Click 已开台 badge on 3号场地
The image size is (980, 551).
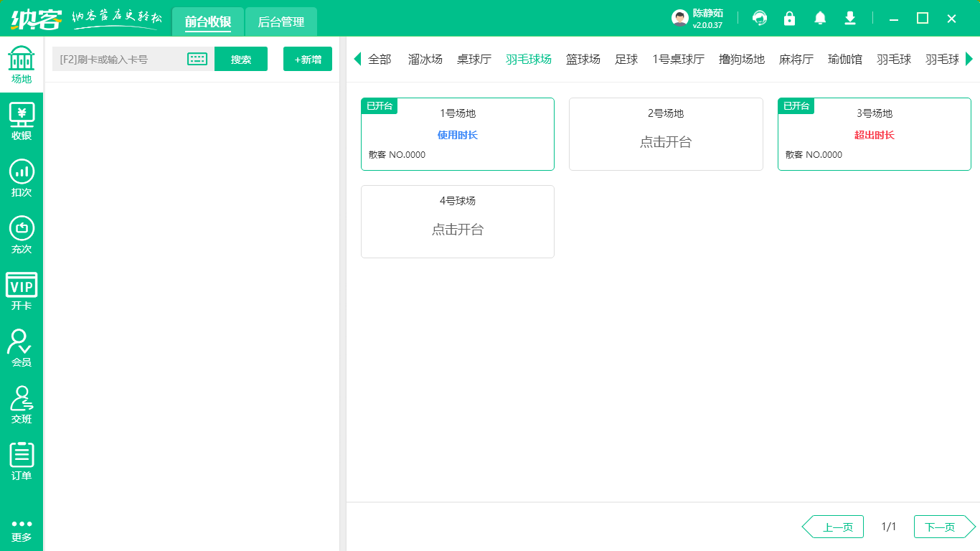(x=796, y=106)
